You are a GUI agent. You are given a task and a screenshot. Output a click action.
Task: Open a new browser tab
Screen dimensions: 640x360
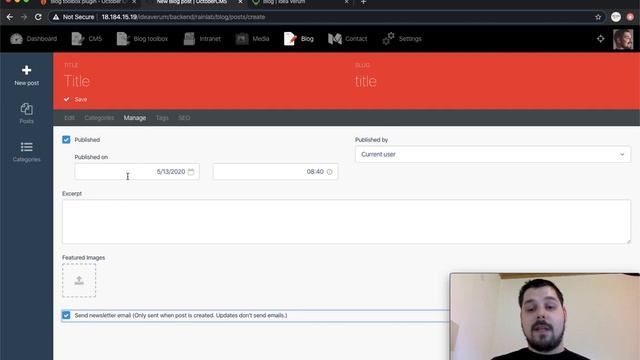tap(363, 2)
